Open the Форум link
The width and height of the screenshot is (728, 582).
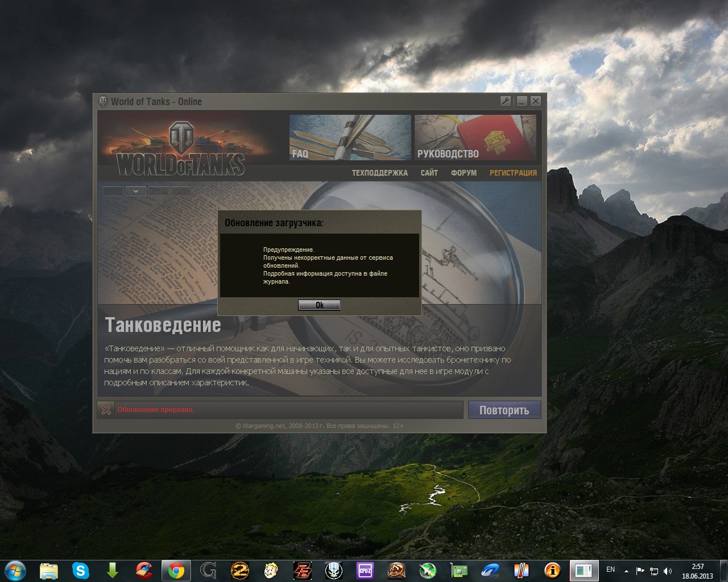(464, 173)
